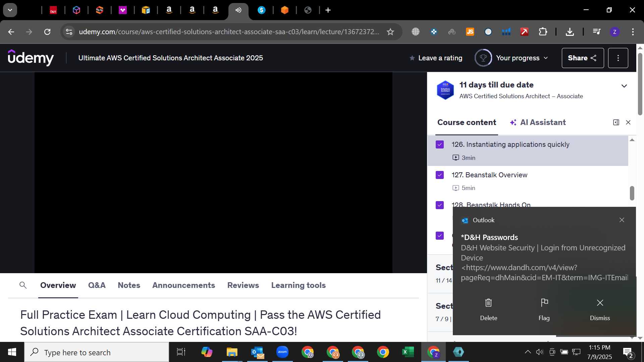Image resolution: width=644 pixels, height=362 pixels.
Task: Open the D&H Passwords notification message
Action: click(543, 257)
